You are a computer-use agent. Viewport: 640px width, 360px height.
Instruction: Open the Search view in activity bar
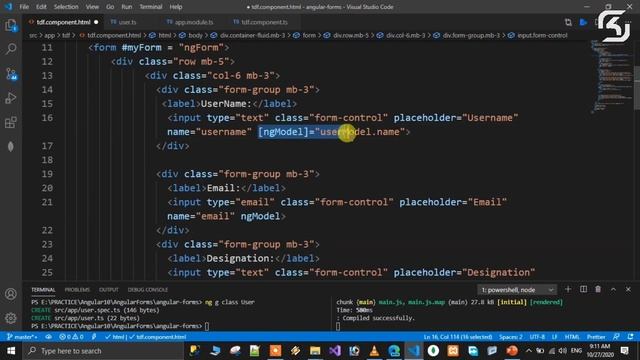point(11,49)
